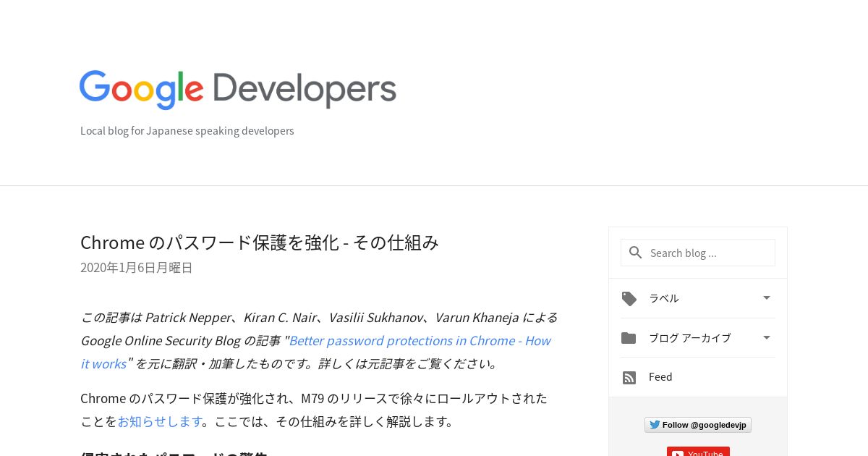This screenshot has width=868, height=456.
Task: Open post title Chrome のパスワード保護を強化
Action: tap(260, 242)
